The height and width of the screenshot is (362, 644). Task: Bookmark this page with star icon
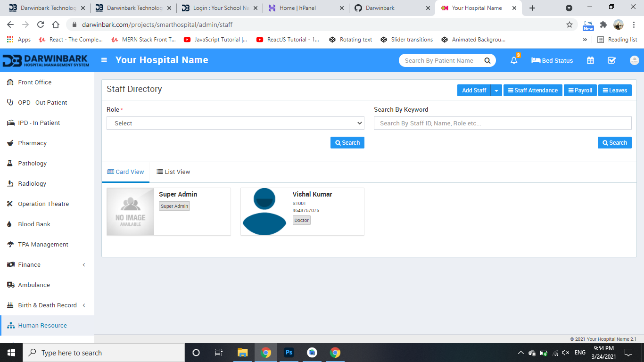(570, 25)
